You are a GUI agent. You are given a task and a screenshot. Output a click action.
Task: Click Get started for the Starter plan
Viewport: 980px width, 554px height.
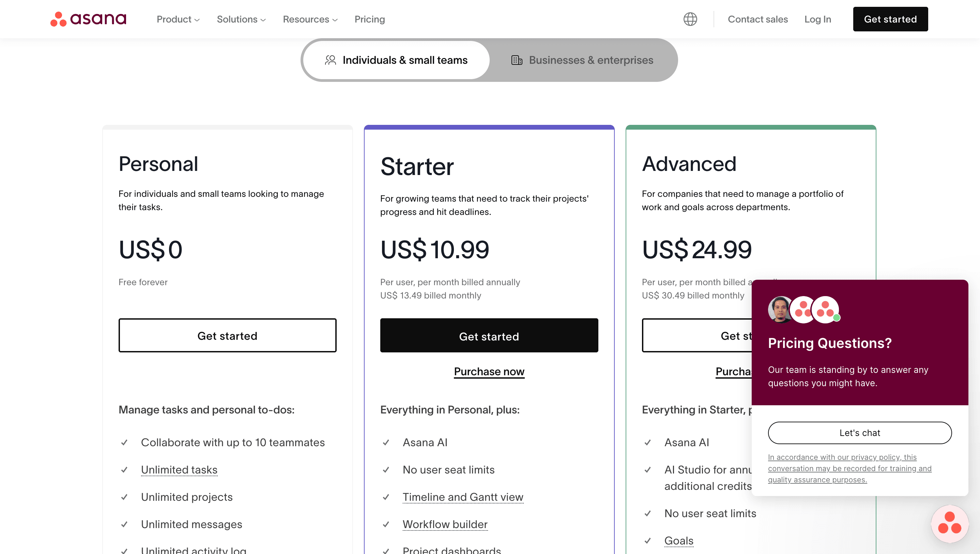489,335
